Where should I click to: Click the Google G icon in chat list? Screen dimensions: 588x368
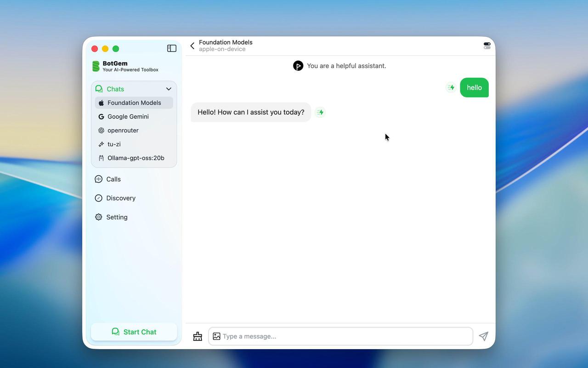(x=101, y=116)
